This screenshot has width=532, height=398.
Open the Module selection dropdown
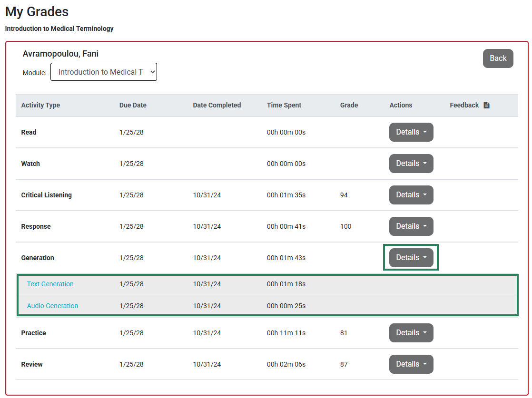click(x=104, y=72)
